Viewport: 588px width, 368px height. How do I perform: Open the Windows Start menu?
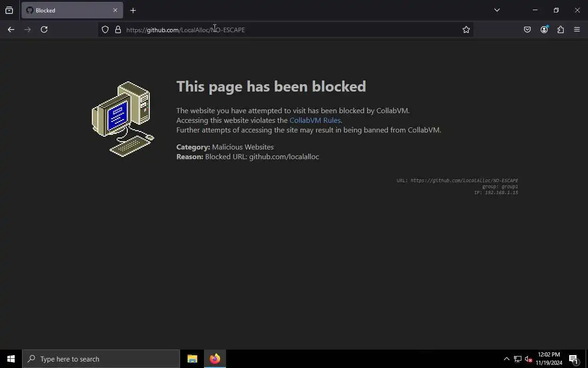tap(11, 359)
